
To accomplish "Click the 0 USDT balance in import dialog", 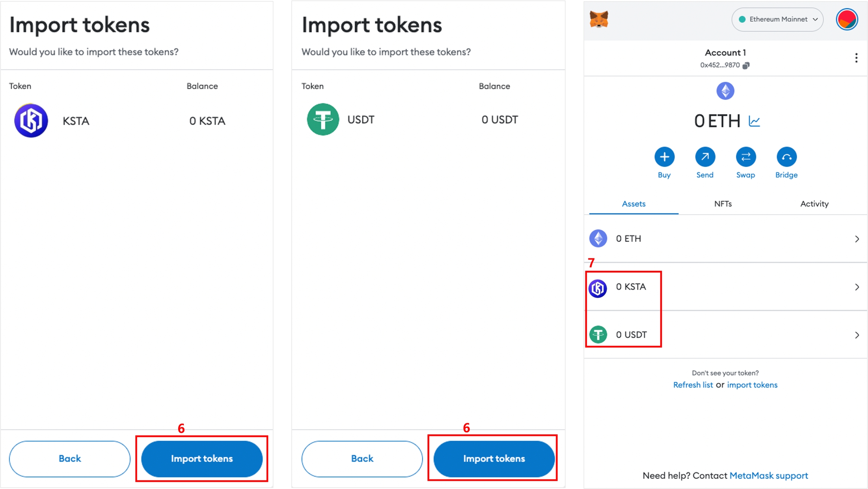I will (x=500, y=120).
